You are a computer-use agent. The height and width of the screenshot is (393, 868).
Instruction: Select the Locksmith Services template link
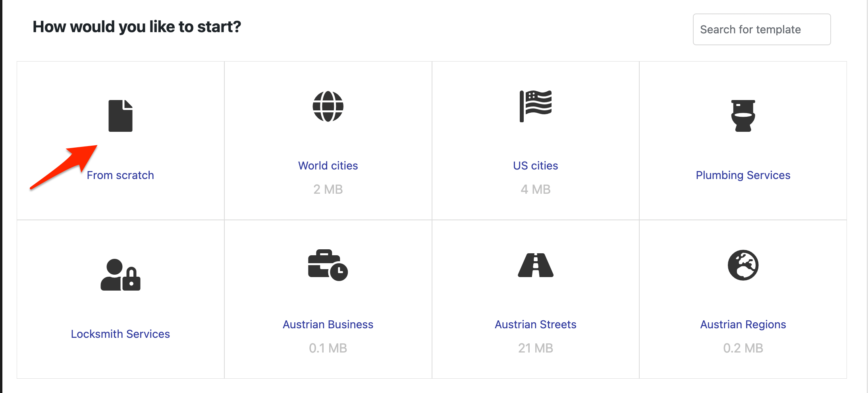point(120,334)
